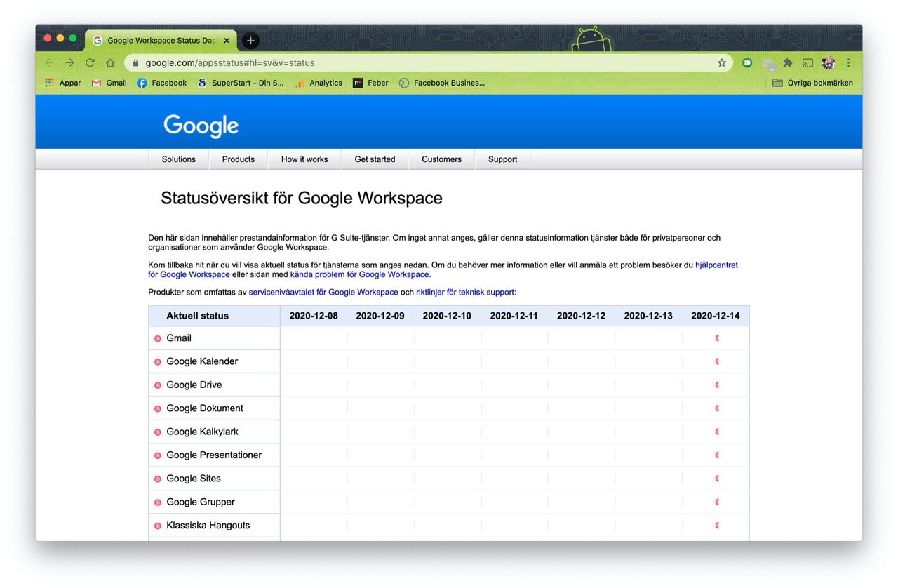Image resolution: width=898 pixels, height=588 pixels.
Task: Click the current status dot beside Gmail
Action: 158,339
